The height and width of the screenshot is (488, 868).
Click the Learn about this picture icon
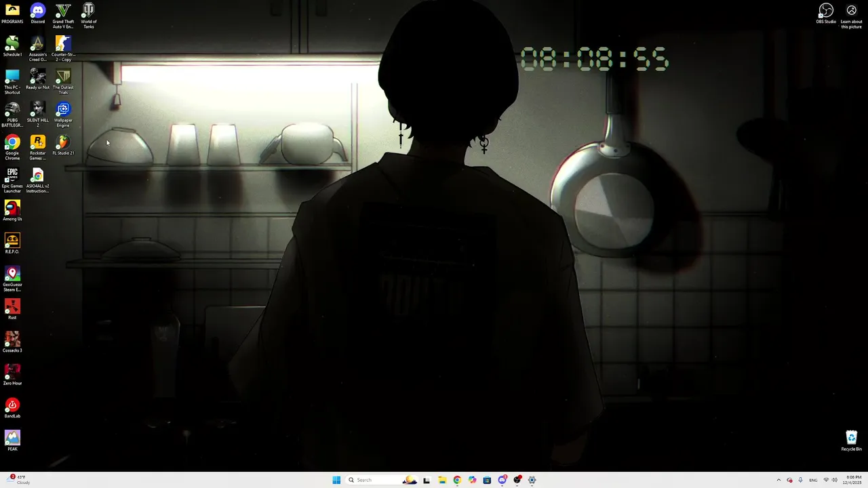click(852, 16)
